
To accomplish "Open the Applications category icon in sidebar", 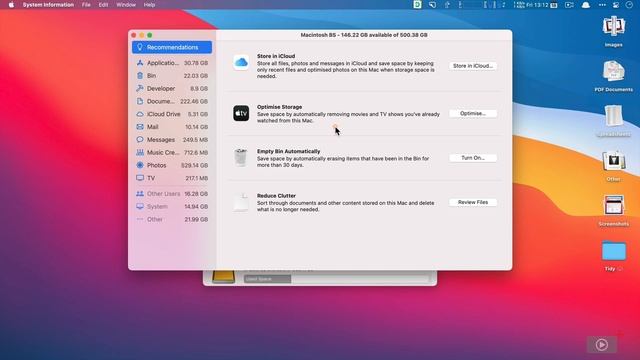I will [x=140, y=63].
